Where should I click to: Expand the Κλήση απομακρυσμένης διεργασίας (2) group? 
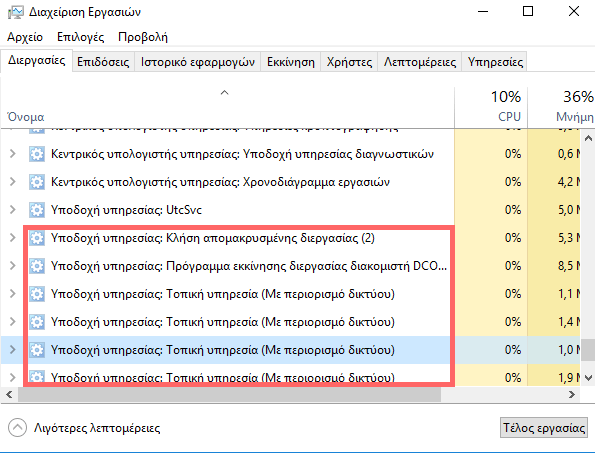click(x=13, y=238)
